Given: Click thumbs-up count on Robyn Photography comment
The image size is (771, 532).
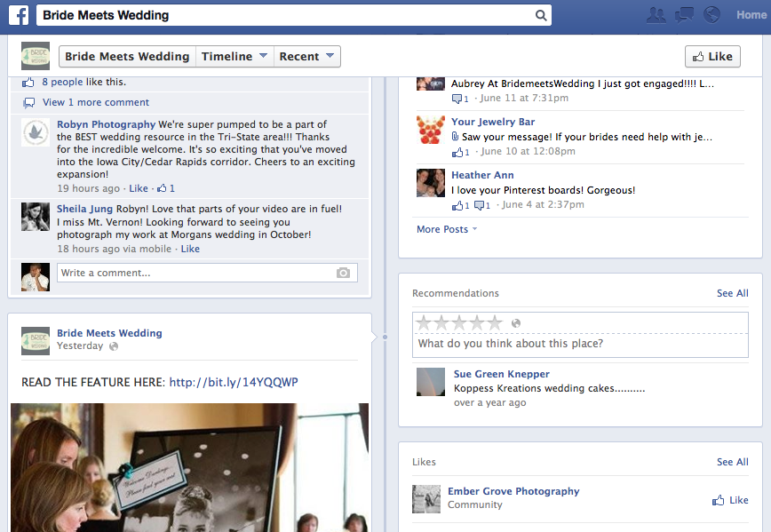Looking at the screenshot, I should [166, 188].
